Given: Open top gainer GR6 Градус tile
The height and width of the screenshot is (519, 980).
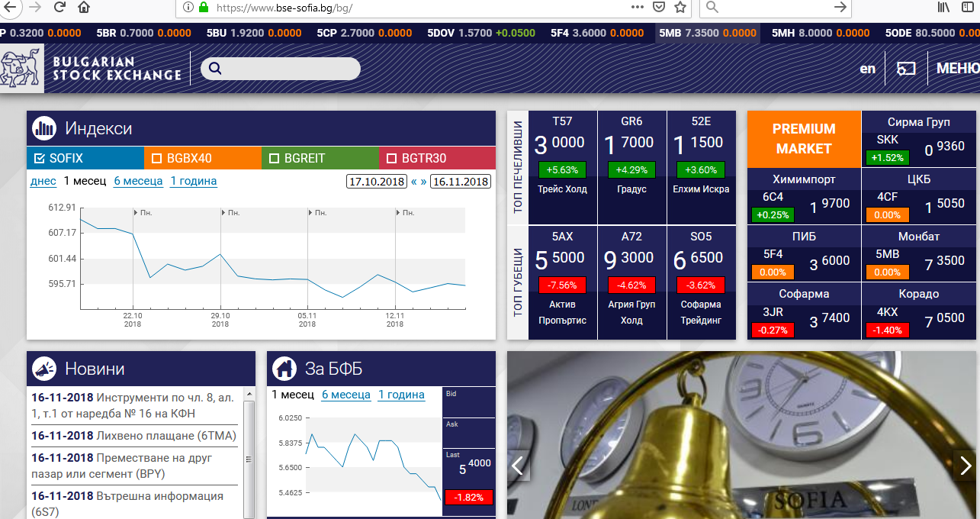Looking at the screenshot, I should [632, 167].
